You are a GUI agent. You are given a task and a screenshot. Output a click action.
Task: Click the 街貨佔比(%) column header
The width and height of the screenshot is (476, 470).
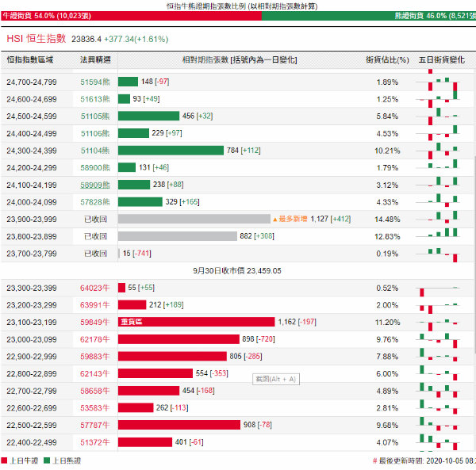[387, 59]
